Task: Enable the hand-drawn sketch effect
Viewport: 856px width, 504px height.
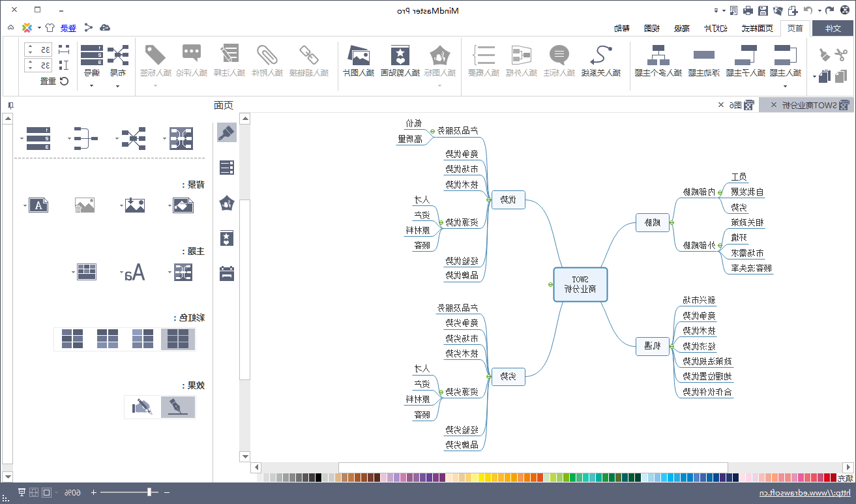Action: click(x=142, y=407)
